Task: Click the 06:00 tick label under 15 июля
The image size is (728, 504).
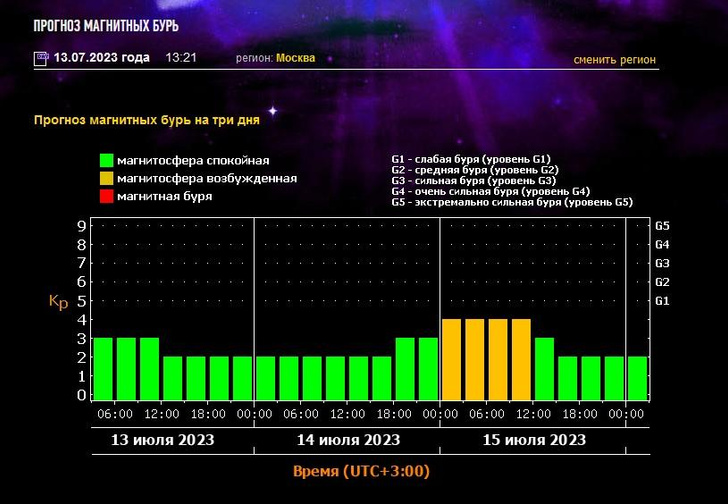Action: coord(487,414)
